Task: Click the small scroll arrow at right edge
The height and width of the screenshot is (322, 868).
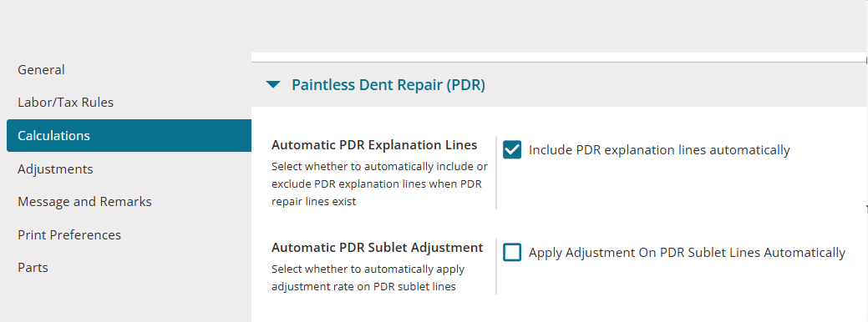Action: [x=865, y=209]
